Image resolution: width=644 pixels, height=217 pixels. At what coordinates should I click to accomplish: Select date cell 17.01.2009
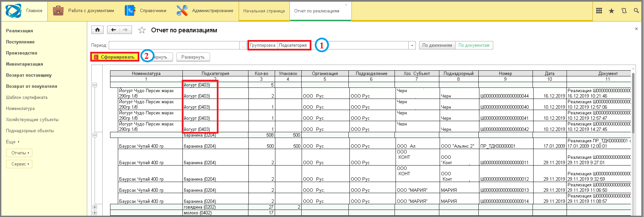pyautogui.click(x=549, y=143)
